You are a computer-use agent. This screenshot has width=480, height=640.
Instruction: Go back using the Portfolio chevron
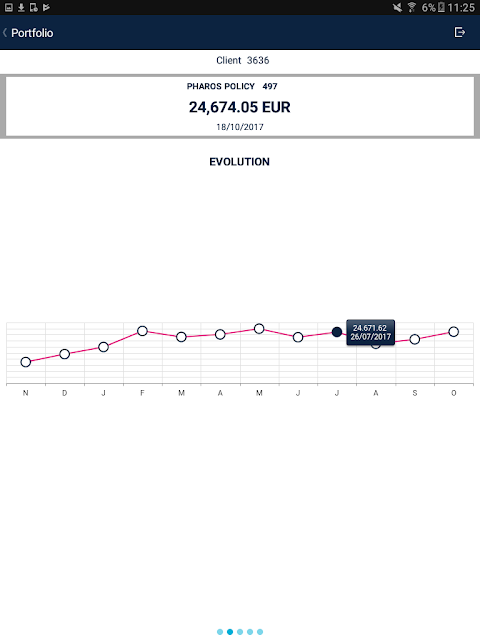[5, 33]
